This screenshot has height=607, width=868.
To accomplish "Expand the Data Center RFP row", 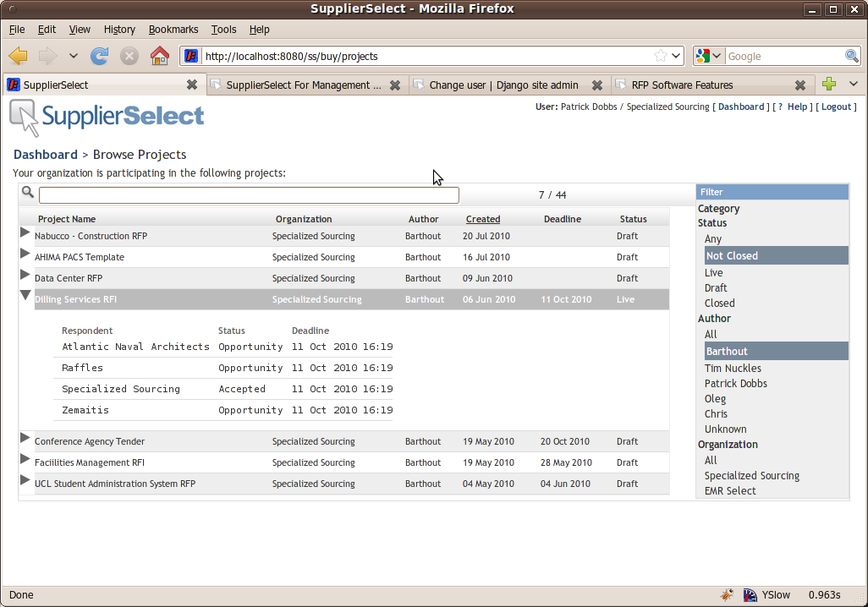I will tap(25, 275).
